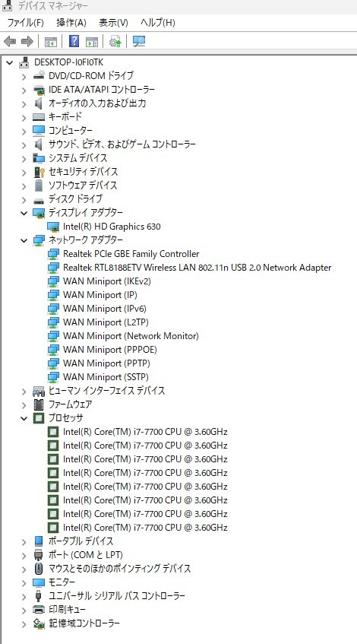Click the キーボード keyboard category icon
Viewport: 357px width, 644px height.
39,117
